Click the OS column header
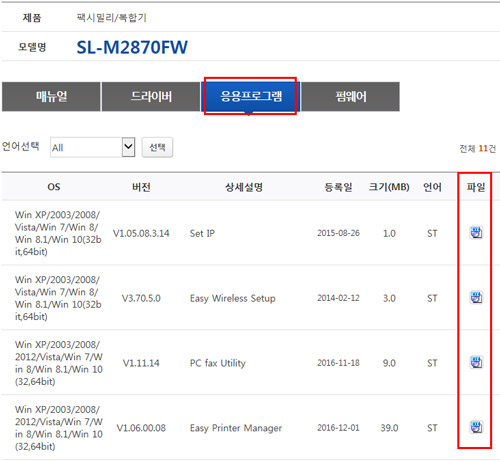This screenshot has height=461, width=500. [54, 187]
